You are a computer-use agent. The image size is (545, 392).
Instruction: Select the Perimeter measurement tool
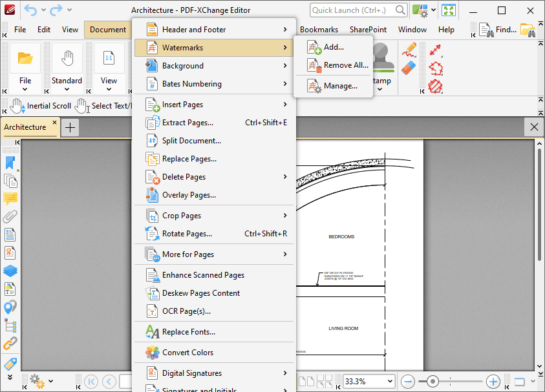click(x=436, y=68)
